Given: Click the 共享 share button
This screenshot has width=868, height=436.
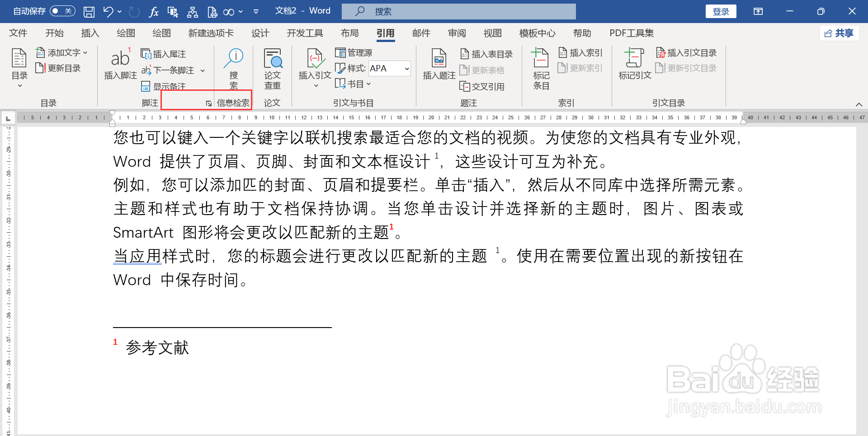Looking at the screenshot, I should pyautogui.click(x=839, y=33).
